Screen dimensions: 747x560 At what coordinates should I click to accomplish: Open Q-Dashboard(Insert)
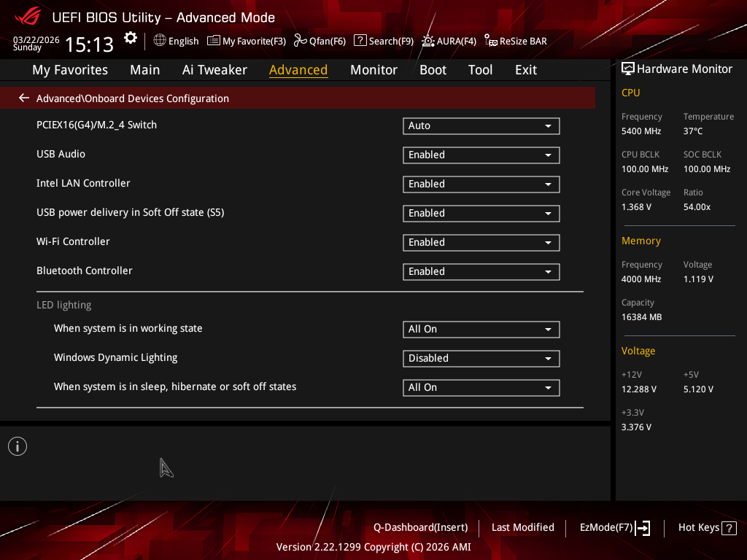pos(421,528)
